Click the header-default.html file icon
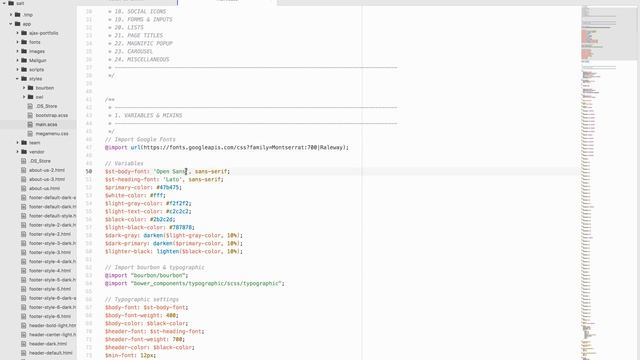Image resolution: width=640 pixels, height=360 pixels. click(x=24, y=353)
